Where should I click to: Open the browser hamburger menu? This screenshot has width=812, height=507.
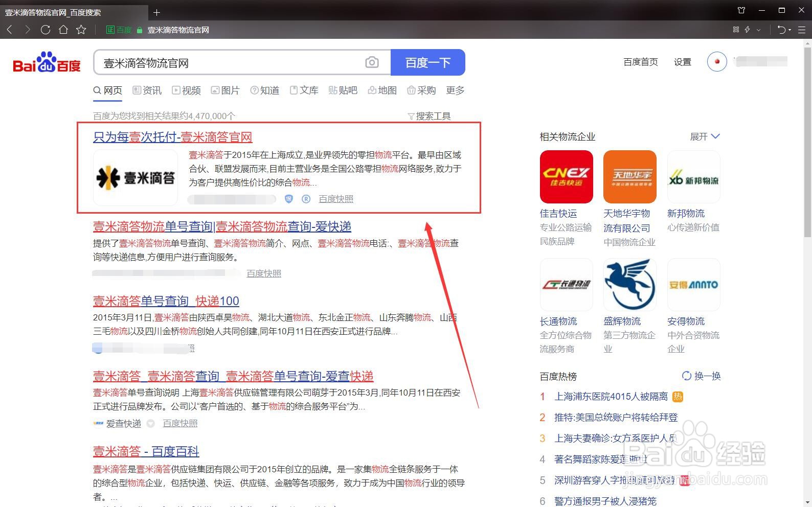tap(801, 30)
